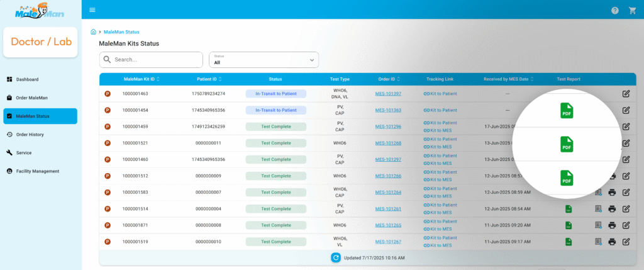Edit the kit 1000001519 row
The width and height of the screenshot is (644, 270).
click(x=626, y=242)
